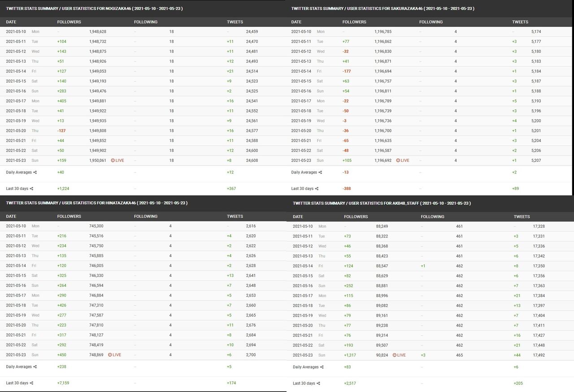Image resolution: width=574 pixels, height=392 pixels.
Task: Click the -177 follower loss in SAKURAZAKA46 table
Action: coord(347,71)
